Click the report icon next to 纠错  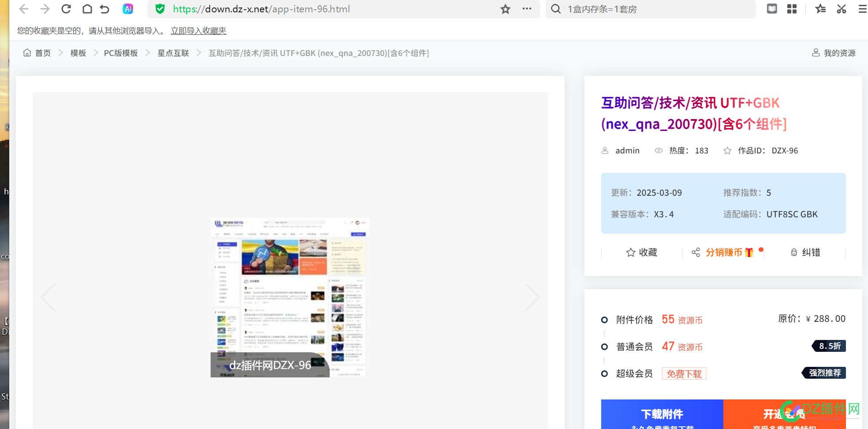pos(794,252)
